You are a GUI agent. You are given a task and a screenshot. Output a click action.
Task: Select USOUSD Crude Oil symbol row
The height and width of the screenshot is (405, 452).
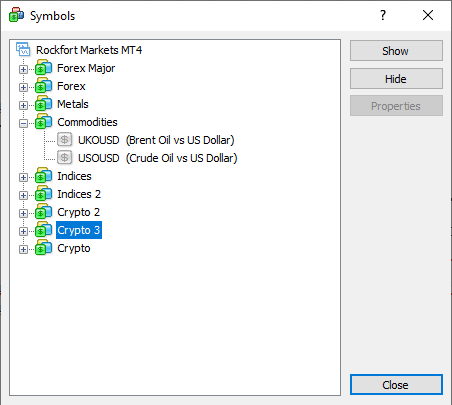pyautogui.click(x=158, y=158)
